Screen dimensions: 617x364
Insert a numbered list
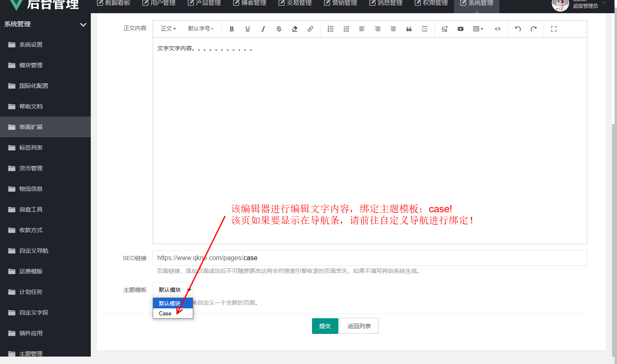point(346,29)
